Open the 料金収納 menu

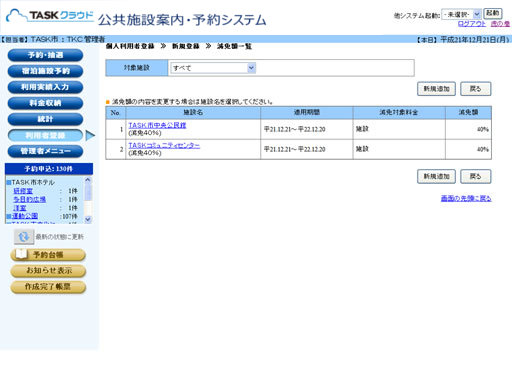coord(45,103)
